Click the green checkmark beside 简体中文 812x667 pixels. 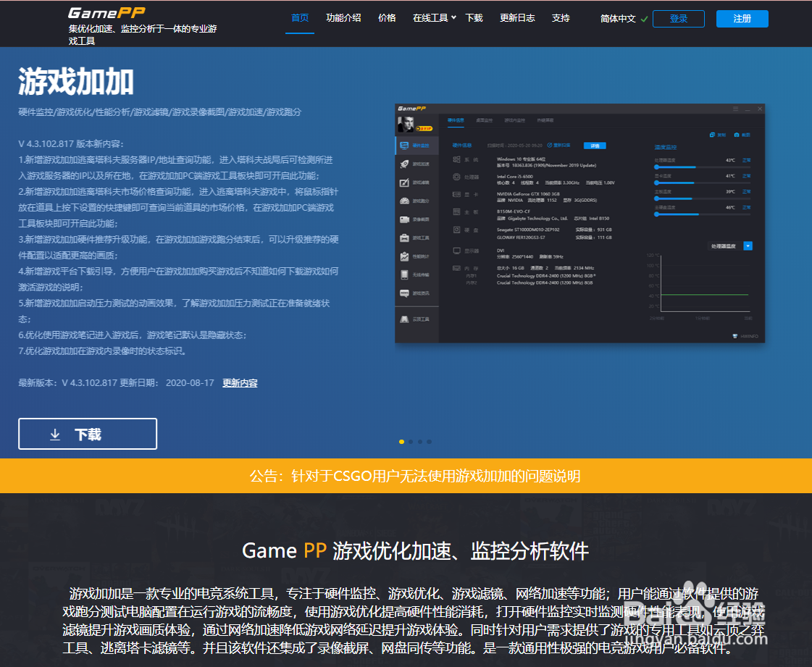point(644,19)
